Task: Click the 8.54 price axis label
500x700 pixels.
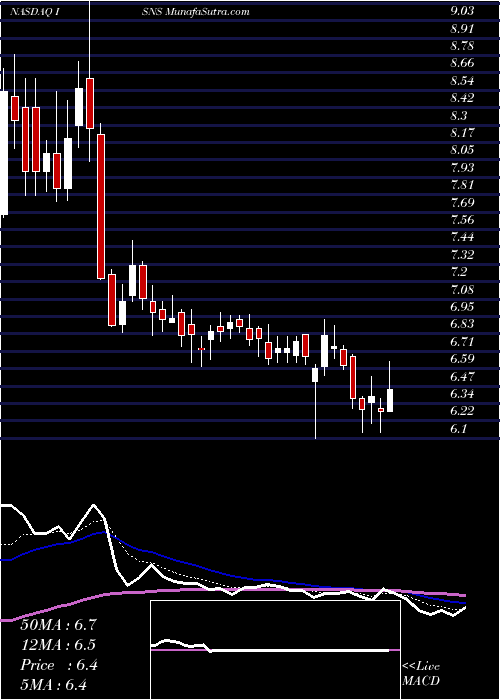Action: [462, 81]
